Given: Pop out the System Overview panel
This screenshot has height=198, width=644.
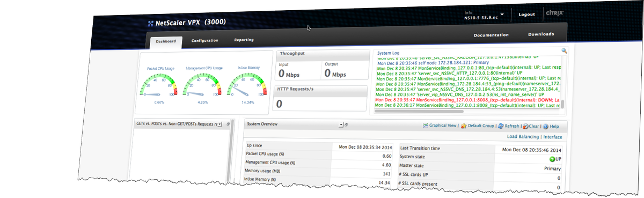Looking at the screenshot, I should point(346,125).
